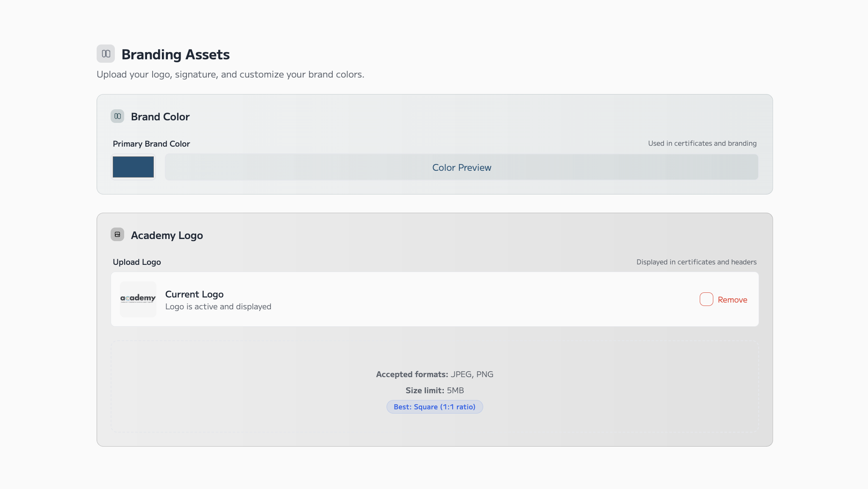Click the Academy Logo heading

[x=167, y=235]
